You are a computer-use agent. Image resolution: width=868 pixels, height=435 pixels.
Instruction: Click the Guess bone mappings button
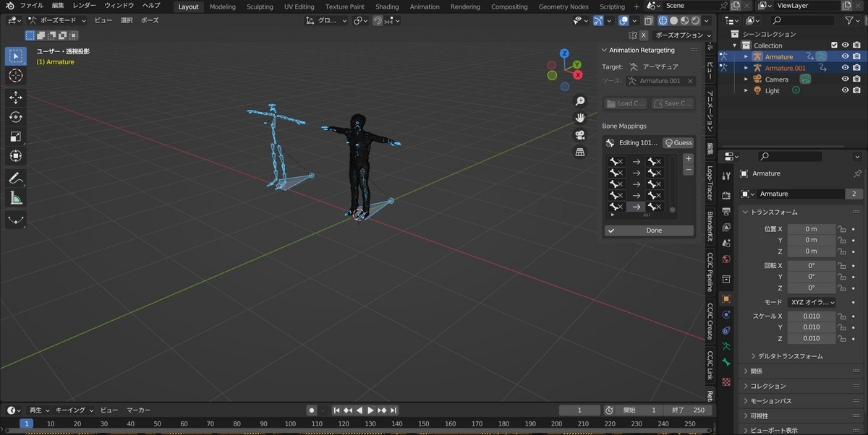click(678, 143)
